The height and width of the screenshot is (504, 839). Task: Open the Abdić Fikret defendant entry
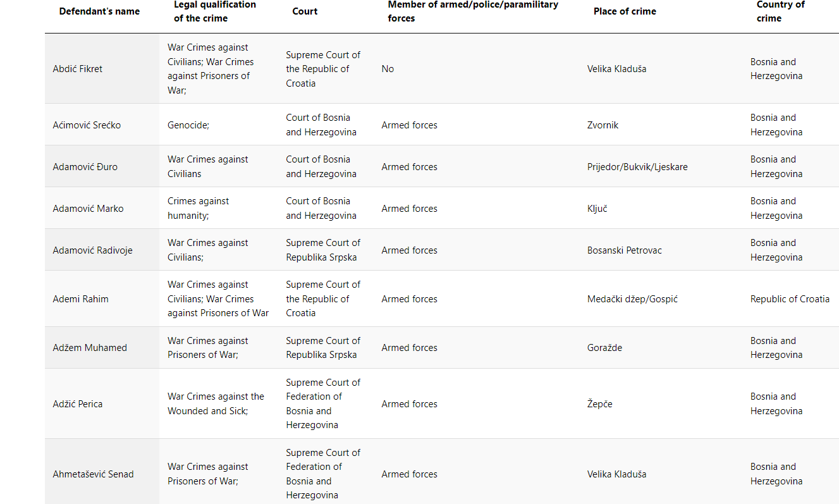pos(77,69)
